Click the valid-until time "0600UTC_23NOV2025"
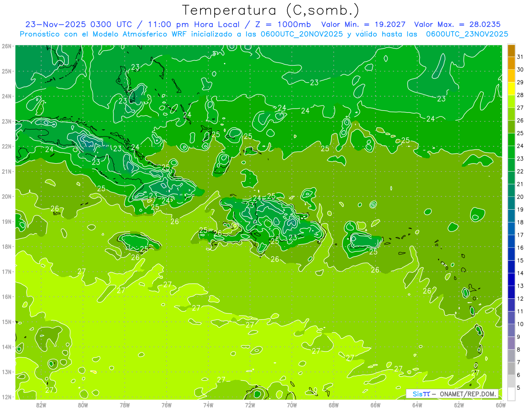Image resolution: width=532 pixels, height=411 pixels. (x=467, y=34)
